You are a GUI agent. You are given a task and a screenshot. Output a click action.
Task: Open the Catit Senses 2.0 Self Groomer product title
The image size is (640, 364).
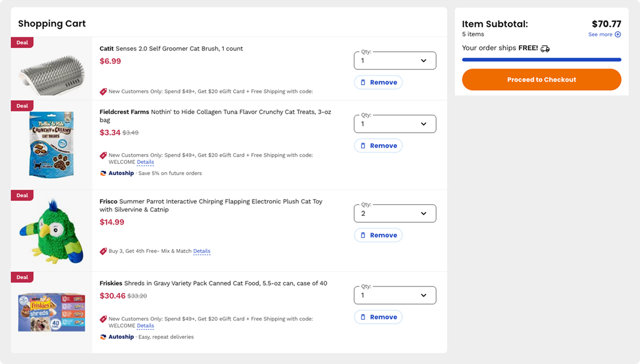coord(171,49)
